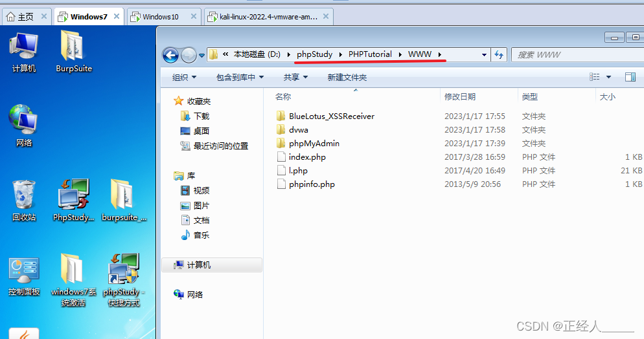
Task: Open the 计算机 desktop icon
Action: click(24, 52)
